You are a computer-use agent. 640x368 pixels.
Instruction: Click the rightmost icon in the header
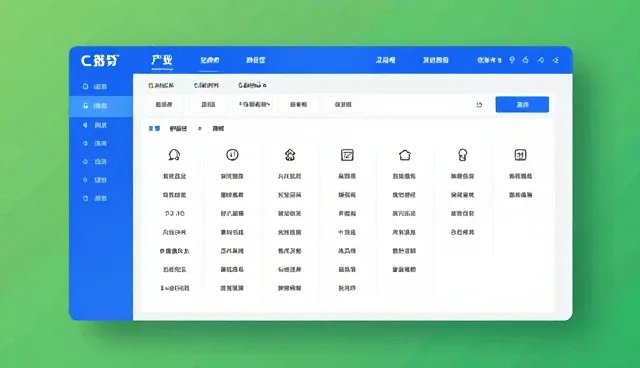click(x=556, y=60)
